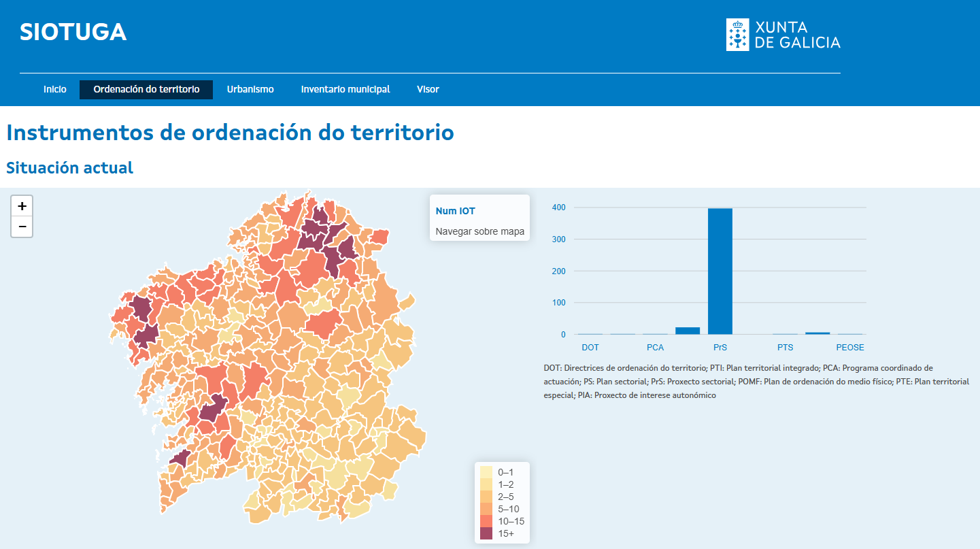Viewport: 980px width, 549px height.
Task: Click the 10–15 legend color swatch
Action: 486,521
